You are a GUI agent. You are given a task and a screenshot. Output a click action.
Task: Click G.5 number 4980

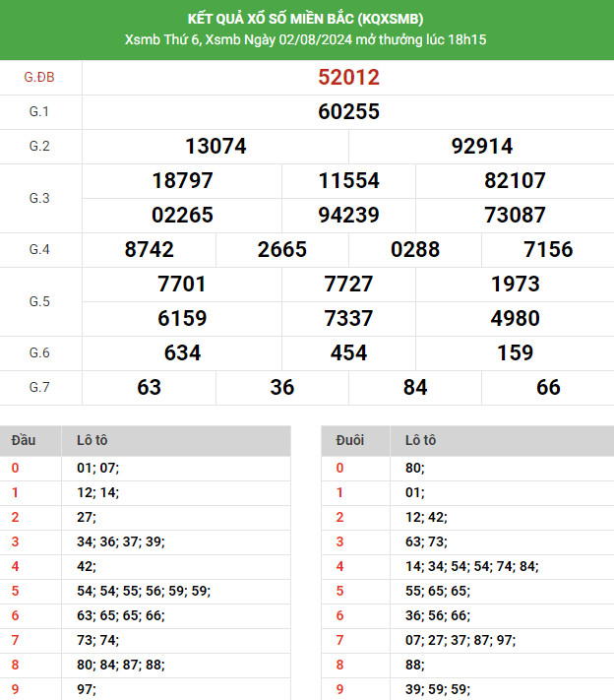coord(515,318)
